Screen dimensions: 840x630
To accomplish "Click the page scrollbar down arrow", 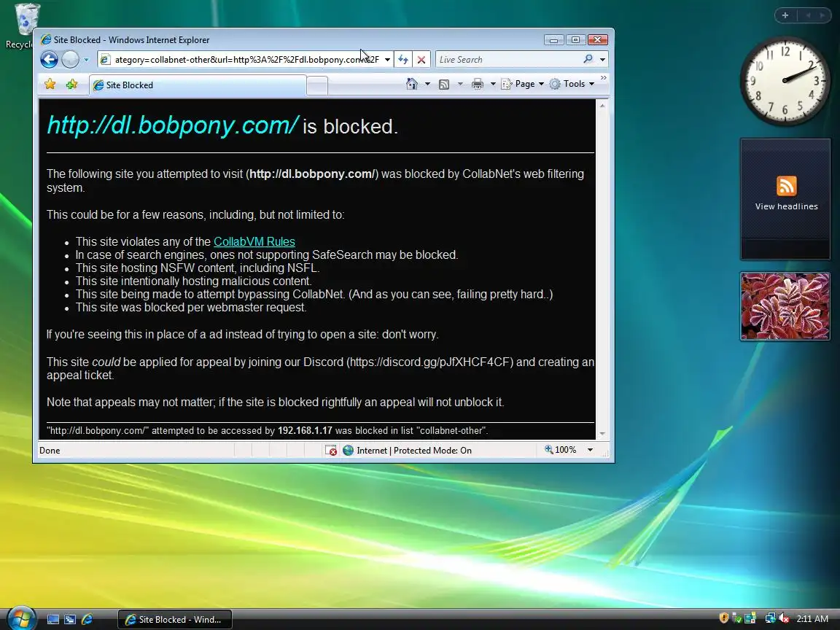I will click(x=603, y=433).
